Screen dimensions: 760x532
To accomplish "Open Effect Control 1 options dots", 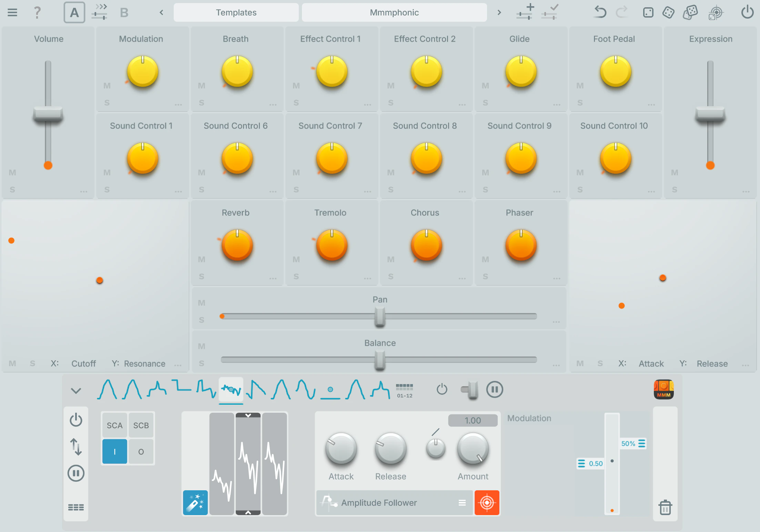I will [x=367, y=104].
